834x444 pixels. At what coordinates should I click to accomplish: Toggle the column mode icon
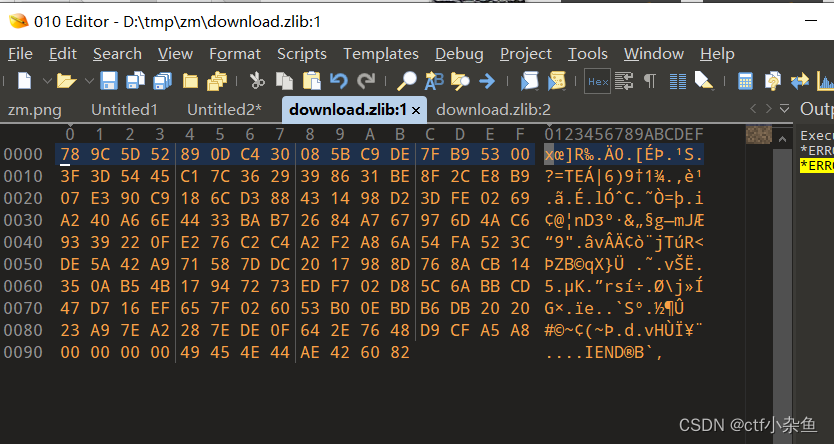pyautogui.click(x=677, y=81)
